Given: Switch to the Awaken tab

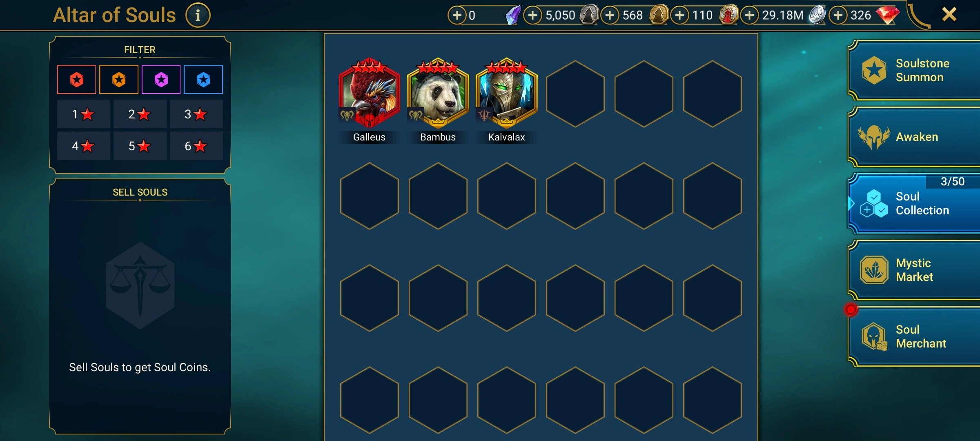Looking at the screenshot, I should click(x=914, y=137).
